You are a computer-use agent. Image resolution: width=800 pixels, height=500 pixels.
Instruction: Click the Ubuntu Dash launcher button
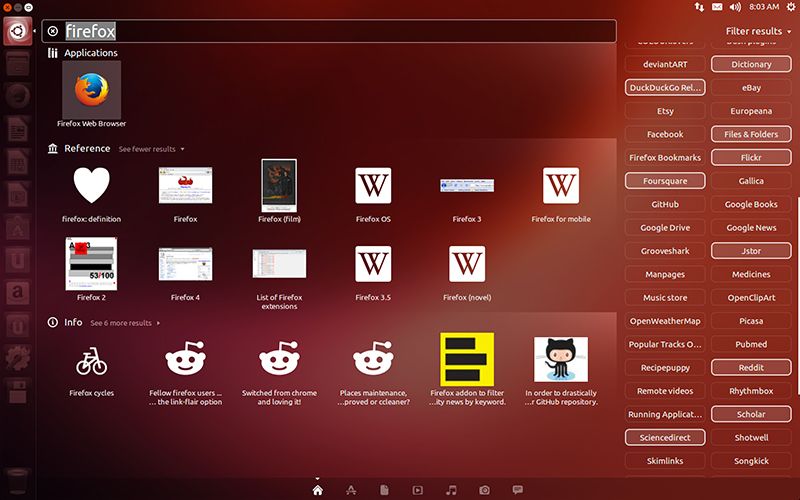coord(17,31)
